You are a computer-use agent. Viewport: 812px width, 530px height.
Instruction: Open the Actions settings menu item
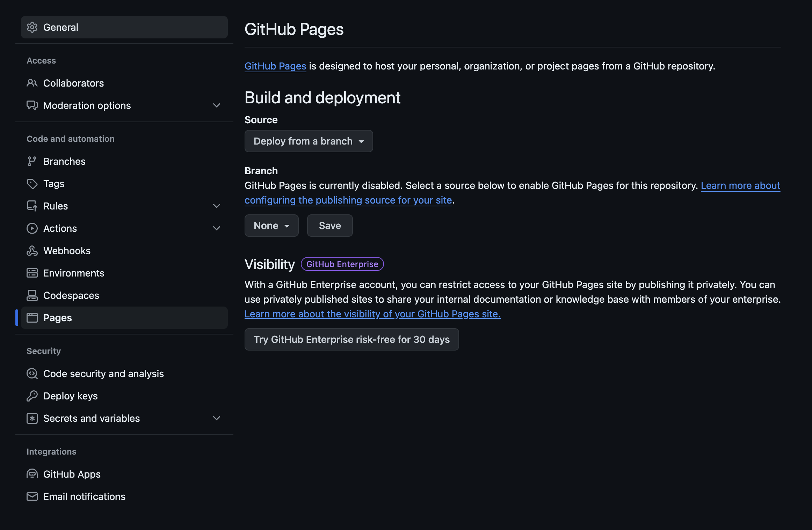(x=60, y=228)
